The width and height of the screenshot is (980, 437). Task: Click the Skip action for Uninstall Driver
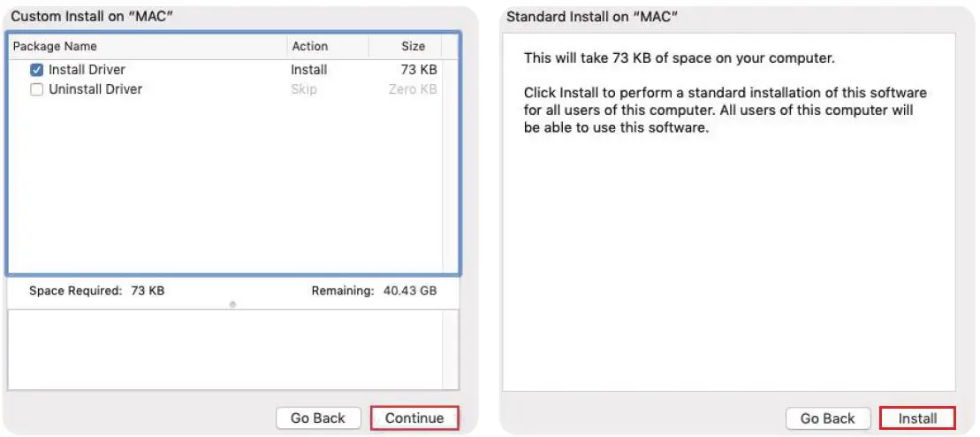303,89
